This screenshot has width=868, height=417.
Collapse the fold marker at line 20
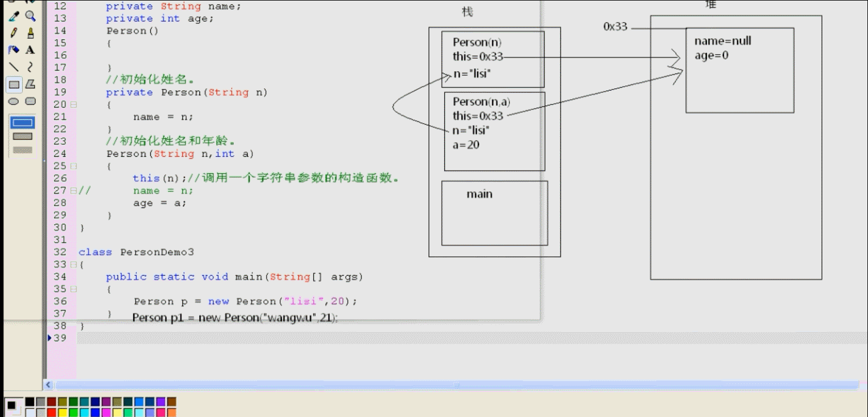click(73, 105)
